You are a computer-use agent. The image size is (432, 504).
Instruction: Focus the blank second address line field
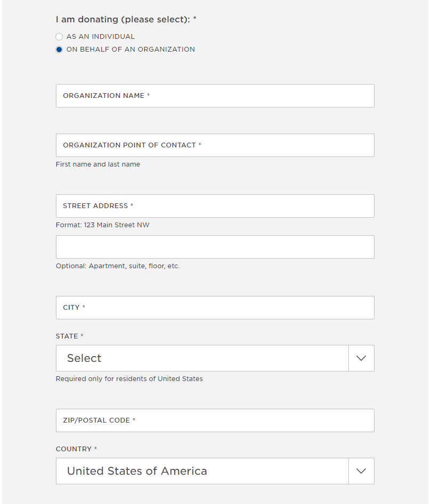point(215,247)
